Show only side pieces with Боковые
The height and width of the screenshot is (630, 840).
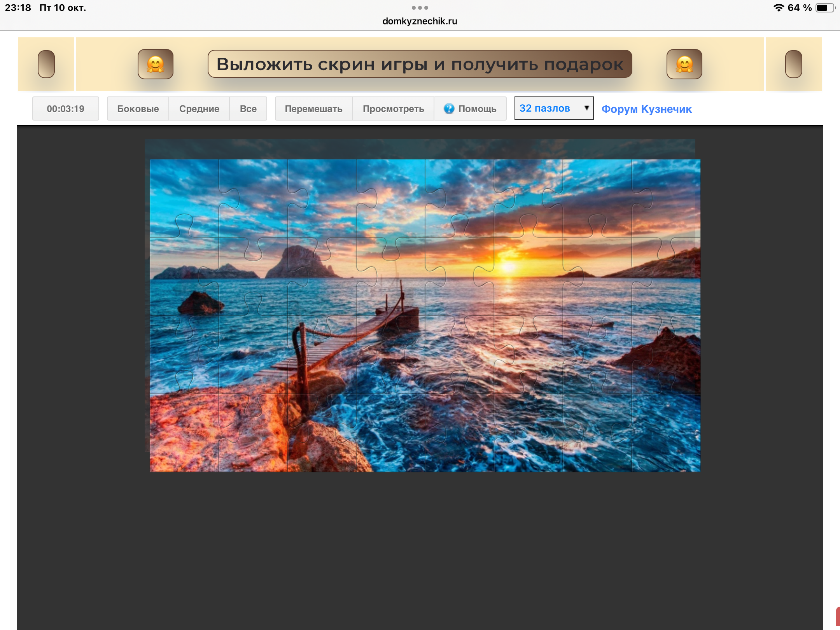[138, 109]
